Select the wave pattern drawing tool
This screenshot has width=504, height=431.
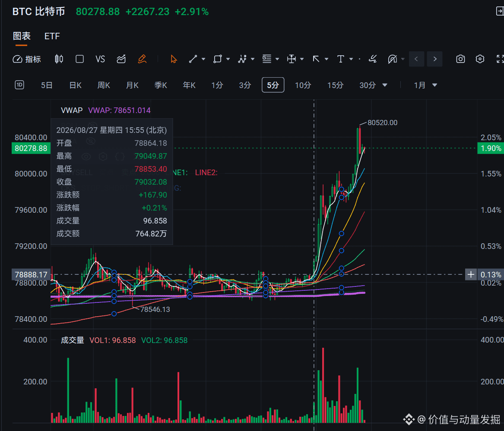coord(242,59)
